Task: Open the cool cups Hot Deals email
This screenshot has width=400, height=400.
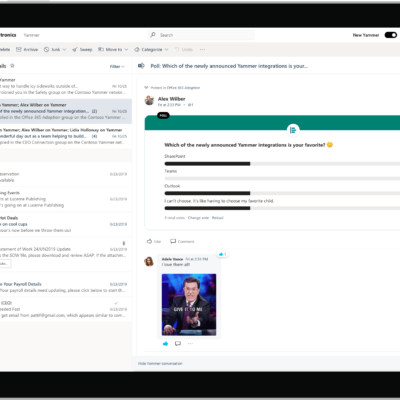Action: [x=66, y=224]
